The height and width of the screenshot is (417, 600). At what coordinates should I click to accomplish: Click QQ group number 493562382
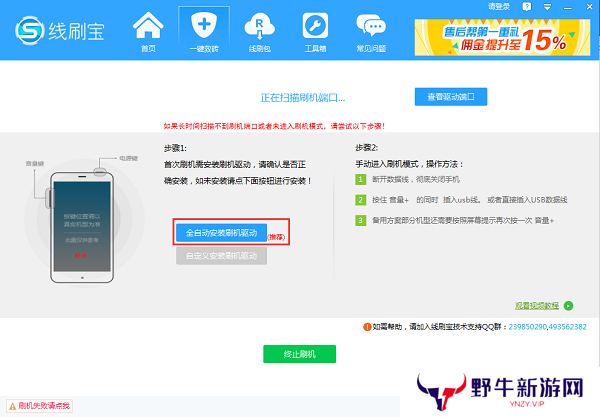[x=567, y=327]
